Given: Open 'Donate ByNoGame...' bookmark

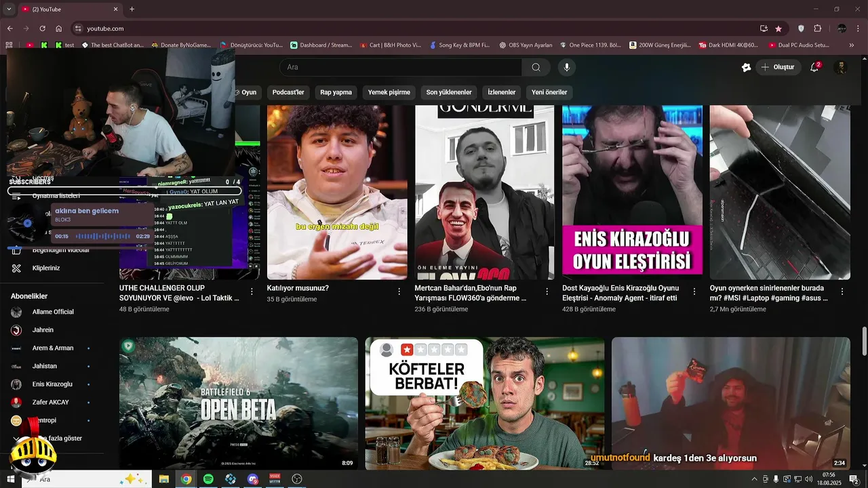Looking at the screenshot, I should pyautogui.click(x=181, y=45).
